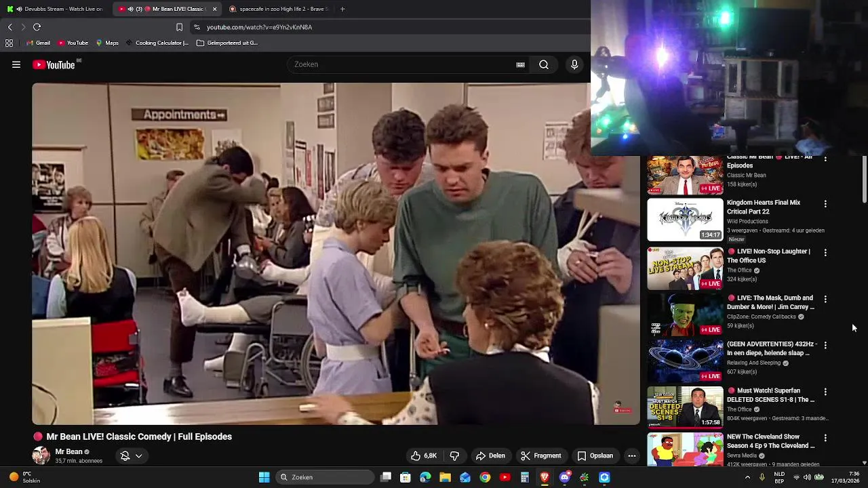Open the Kingdom Hearts video thumbnail
Viewport: 868px width, 488px height.
[685, 220]
